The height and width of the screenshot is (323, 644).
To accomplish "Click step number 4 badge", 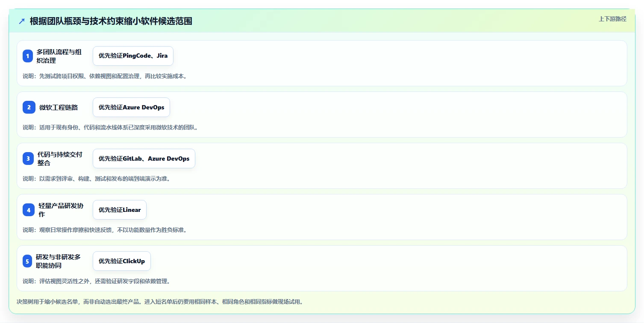I will [x=29, y=210].
